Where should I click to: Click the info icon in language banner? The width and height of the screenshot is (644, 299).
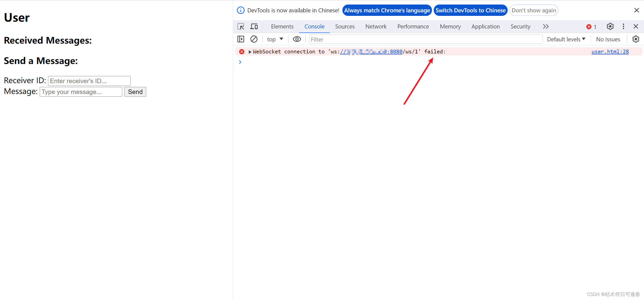(241, 10)
